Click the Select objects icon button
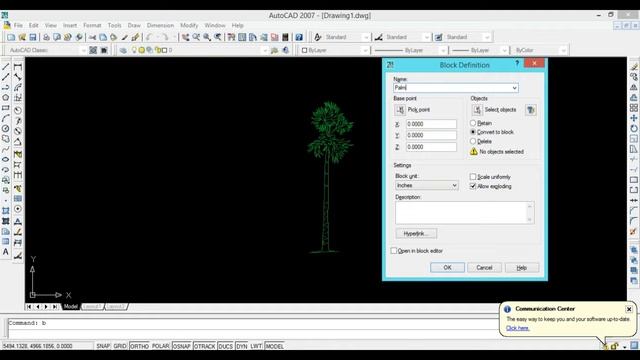 click(477, 110)
